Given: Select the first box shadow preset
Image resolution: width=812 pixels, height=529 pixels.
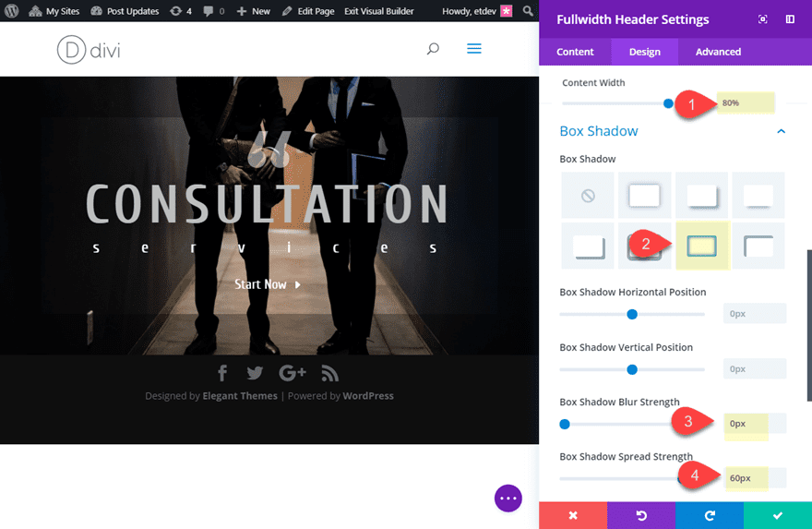Looking at the screenshot, I should pos(644,196).
